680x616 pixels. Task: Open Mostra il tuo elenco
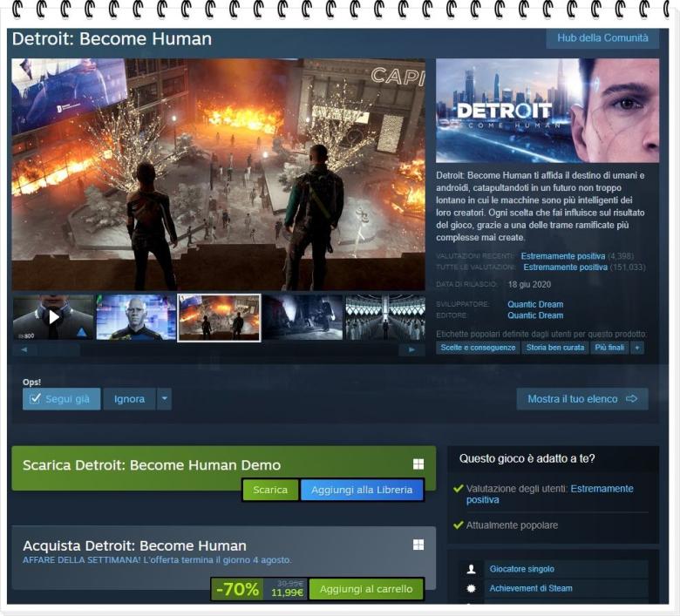(582, 399)
